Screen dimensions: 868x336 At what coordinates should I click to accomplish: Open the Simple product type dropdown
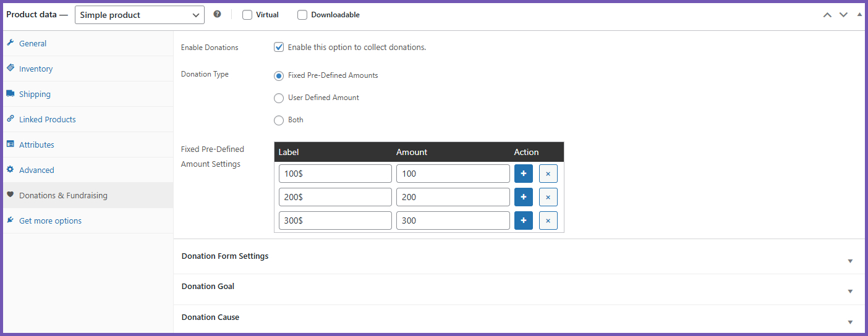click(x=140, y=15)
